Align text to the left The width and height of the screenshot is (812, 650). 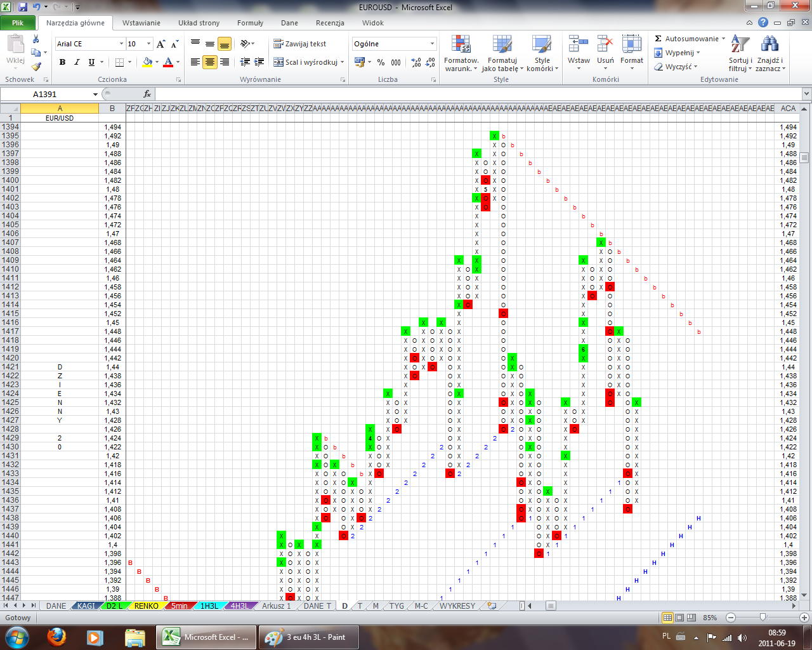(x=195, y=62)
